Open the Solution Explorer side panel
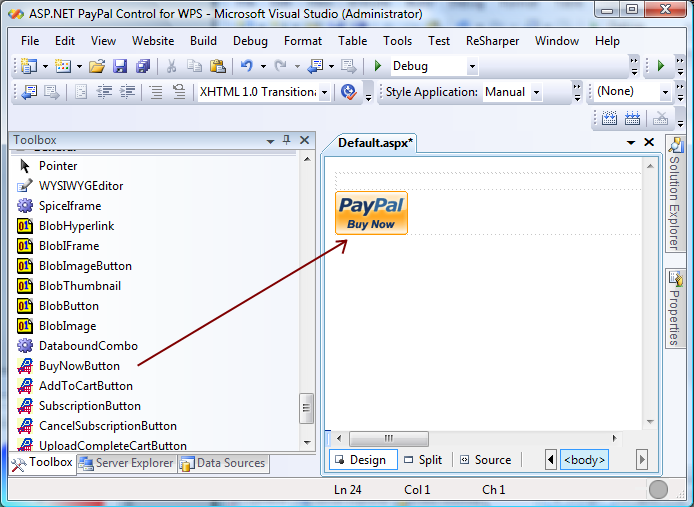 tap(674, 195)
